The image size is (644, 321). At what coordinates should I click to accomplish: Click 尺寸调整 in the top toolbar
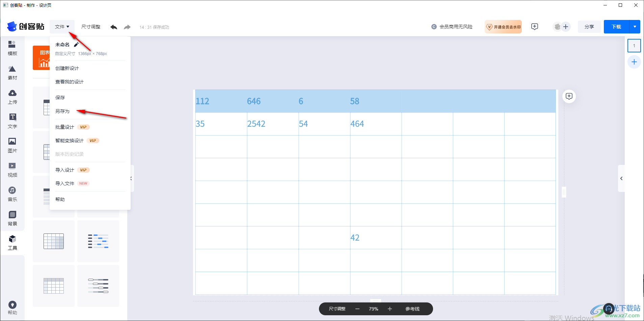pyautogui.click(x=91, y=27)
